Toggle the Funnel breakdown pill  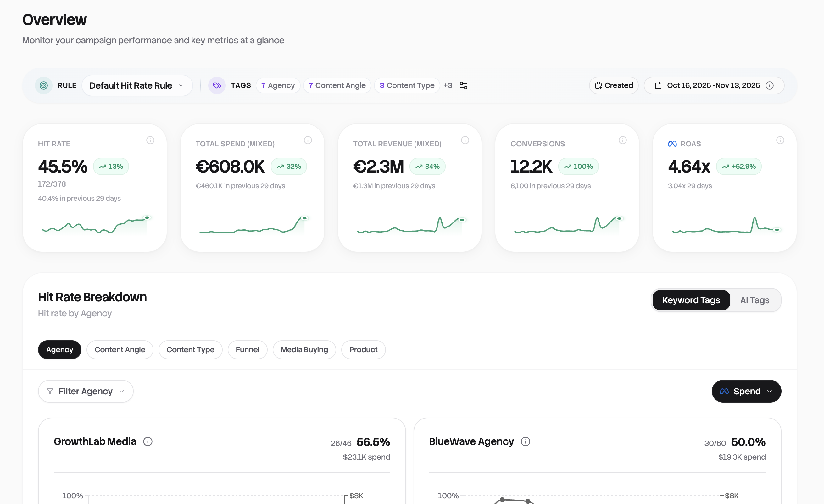248,349
